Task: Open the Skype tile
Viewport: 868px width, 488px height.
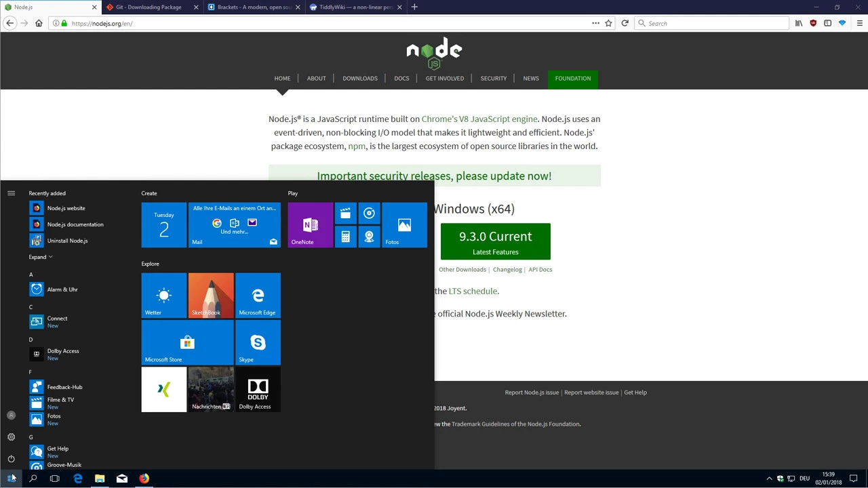Action: (258, 342)
